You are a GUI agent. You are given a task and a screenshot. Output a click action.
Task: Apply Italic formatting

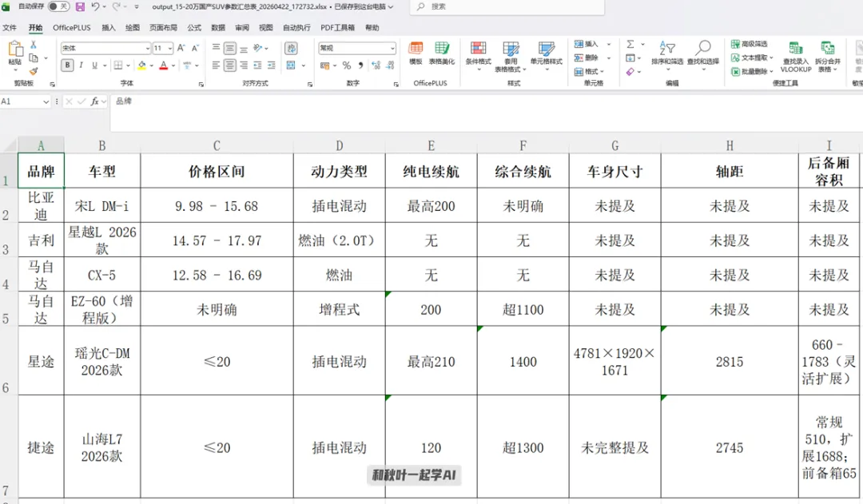click(82, 65)
